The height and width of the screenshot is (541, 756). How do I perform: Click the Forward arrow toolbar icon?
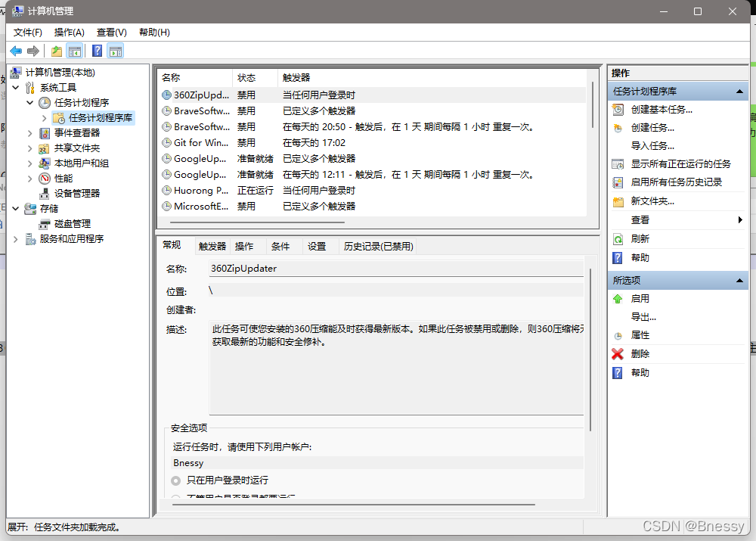(33, 51)
